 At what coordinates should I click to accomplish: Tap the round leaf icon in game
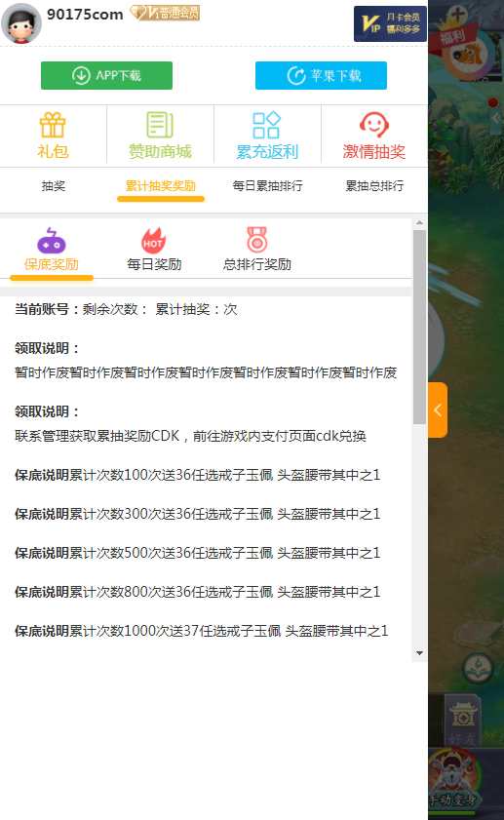click(x=478, y=668)
